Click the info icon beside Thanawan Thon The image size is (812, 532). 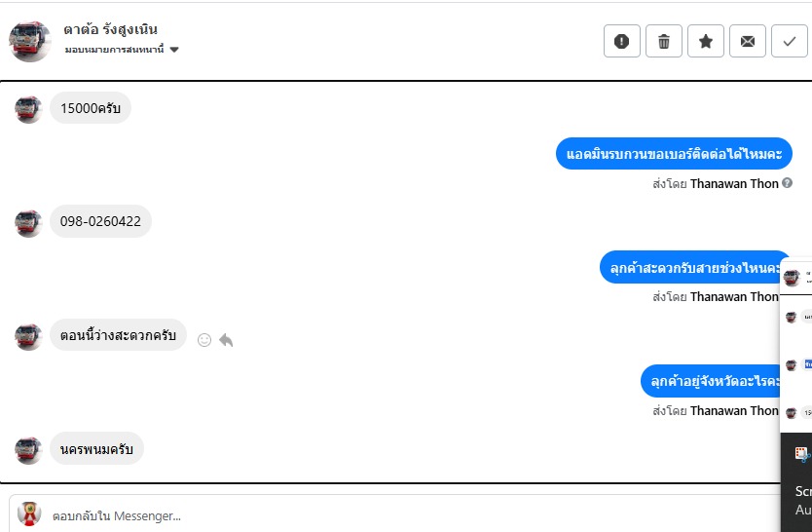[x=787, y=182]
